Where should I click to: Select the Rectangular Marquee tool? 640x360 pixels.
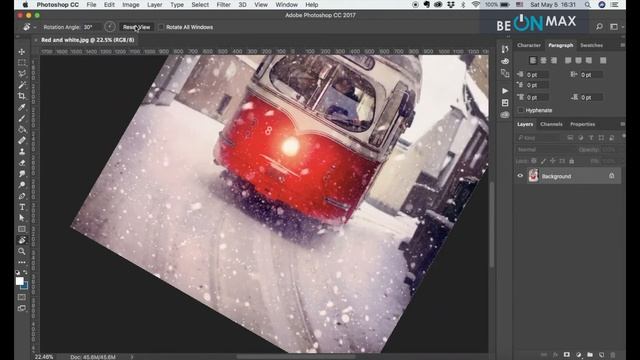(x=22, y=62)
